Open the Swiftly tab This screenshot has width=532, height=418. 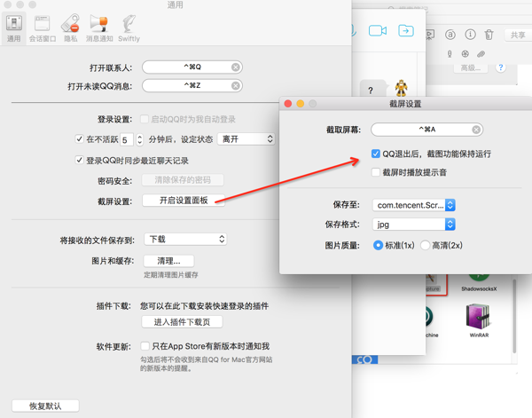tap(129, 28)
